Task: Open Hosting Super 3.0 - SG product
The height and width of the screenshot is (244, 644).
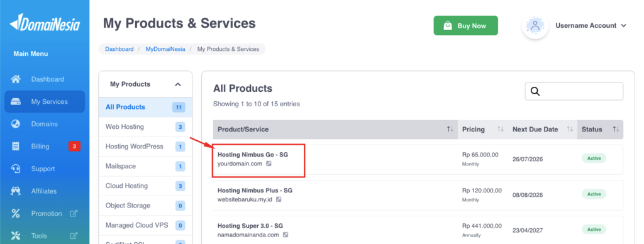Action: pyautogui.click(x=250, y=226)
